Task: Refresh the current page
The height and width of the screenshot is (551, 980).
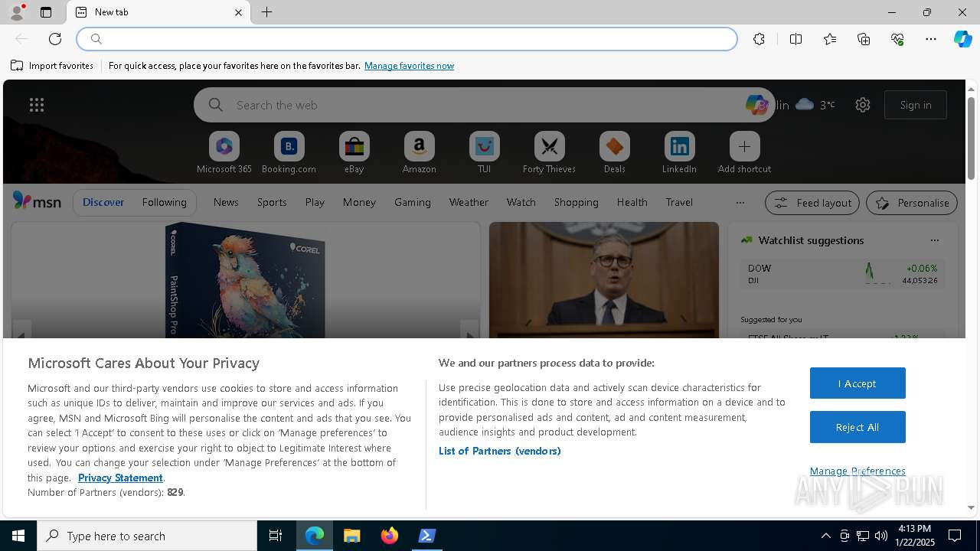Action: coord(55,39)
